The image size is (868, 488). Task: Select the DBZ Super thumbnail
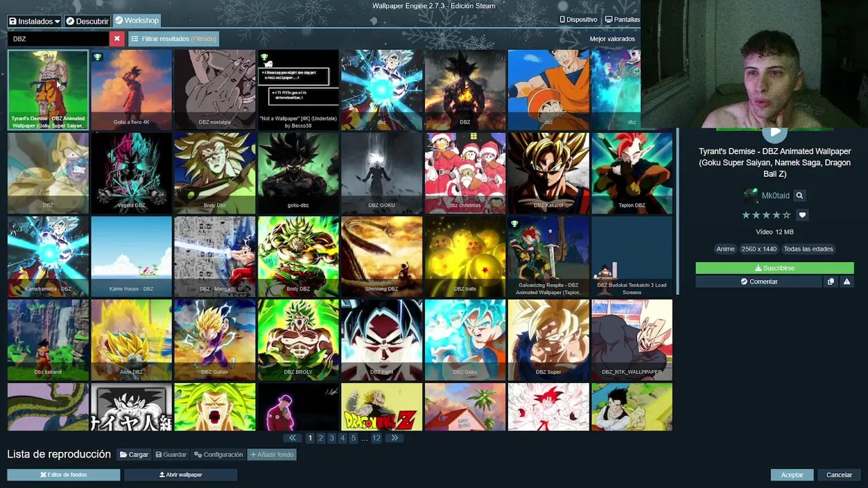click(x=549, y=340)
